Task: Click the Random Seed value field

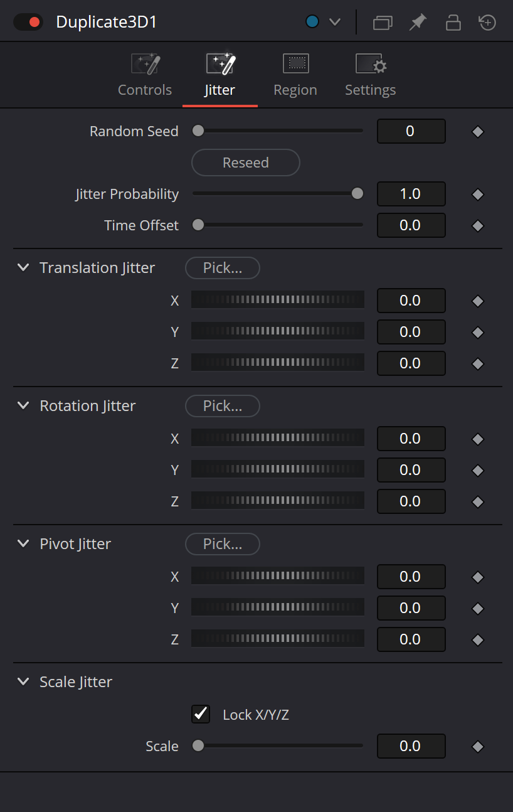Action: (411, 131)
